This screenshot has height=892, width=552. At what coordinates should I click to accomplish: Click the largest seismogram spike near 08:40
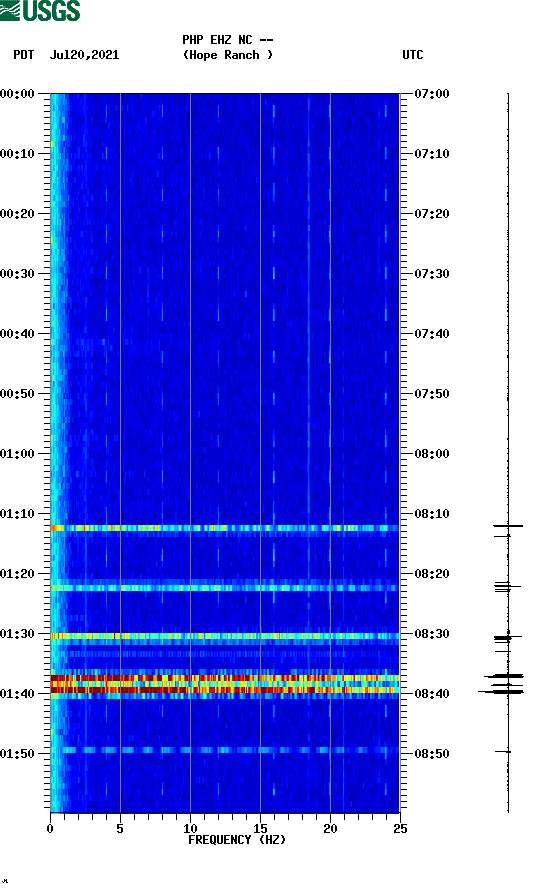point(501,692)
